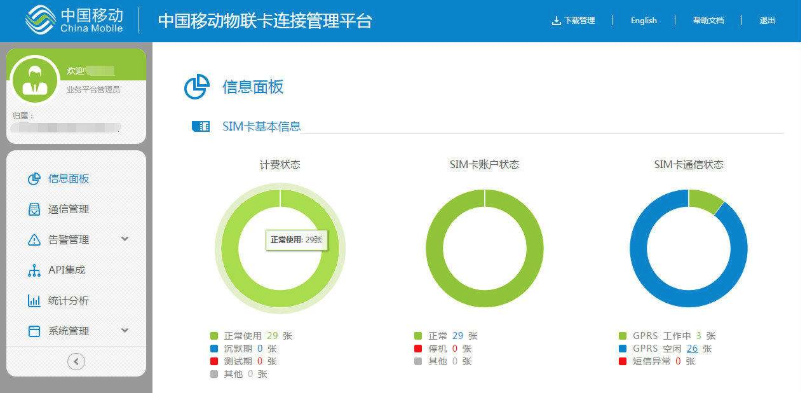
Task: Click 退出 to log out
Action: coord(767,20)
